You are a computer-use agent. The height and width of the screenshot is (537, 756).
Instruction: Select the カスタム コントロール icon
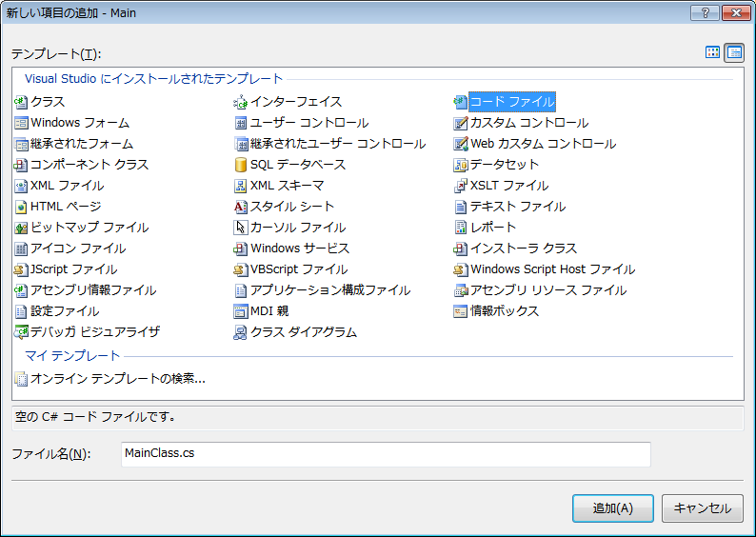pos(461,124)
